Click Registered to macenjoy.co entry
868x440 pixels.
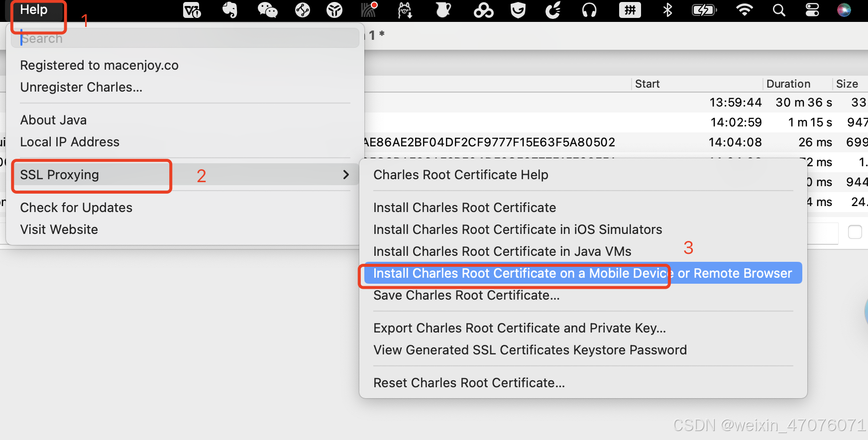(x=185, y=65)
